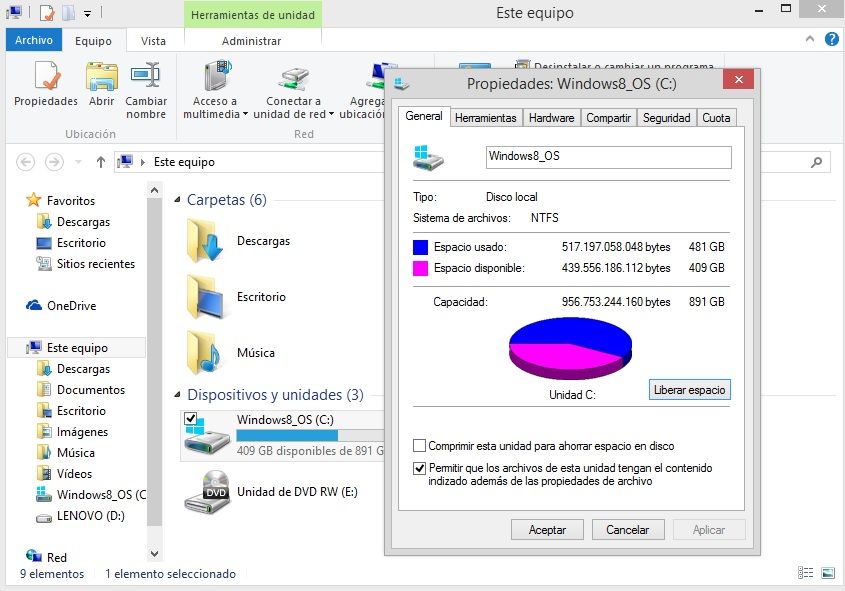The image size is (845, 591).
Task: Click Cambiar nombre ribbon icon
Action: pos(146,75)
